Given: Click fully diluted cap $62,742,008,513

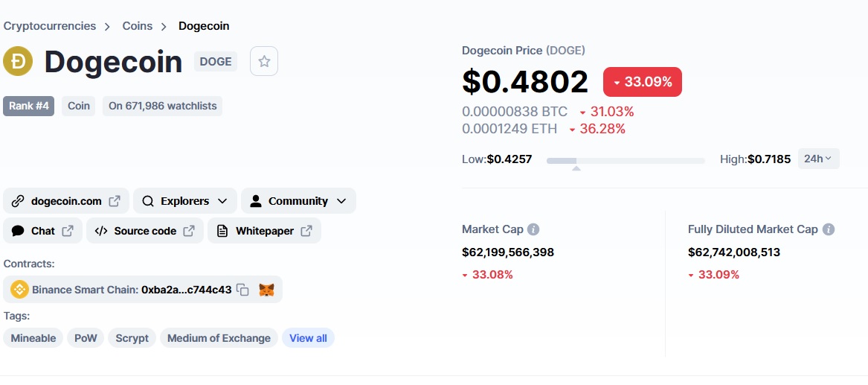Looking at the screenshot, I should (734, 252).
